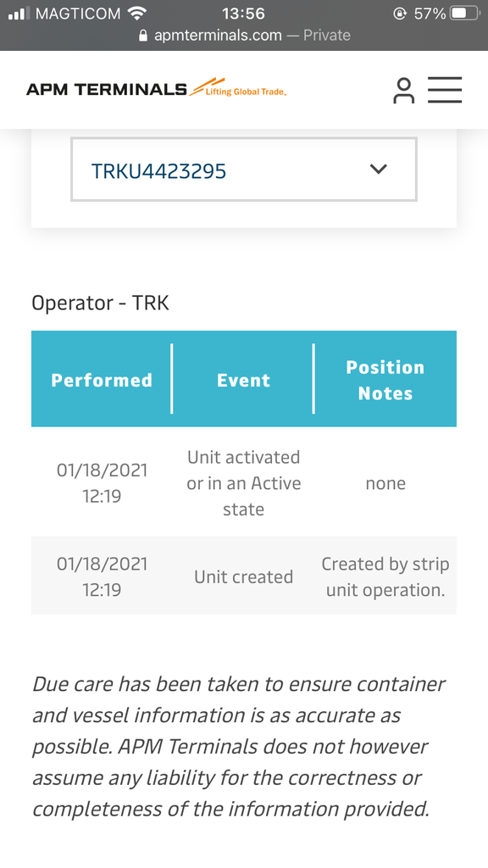The image size is (488, 868).
Task: Tap the Unit activated event row
Action: [x=243, y=482]
